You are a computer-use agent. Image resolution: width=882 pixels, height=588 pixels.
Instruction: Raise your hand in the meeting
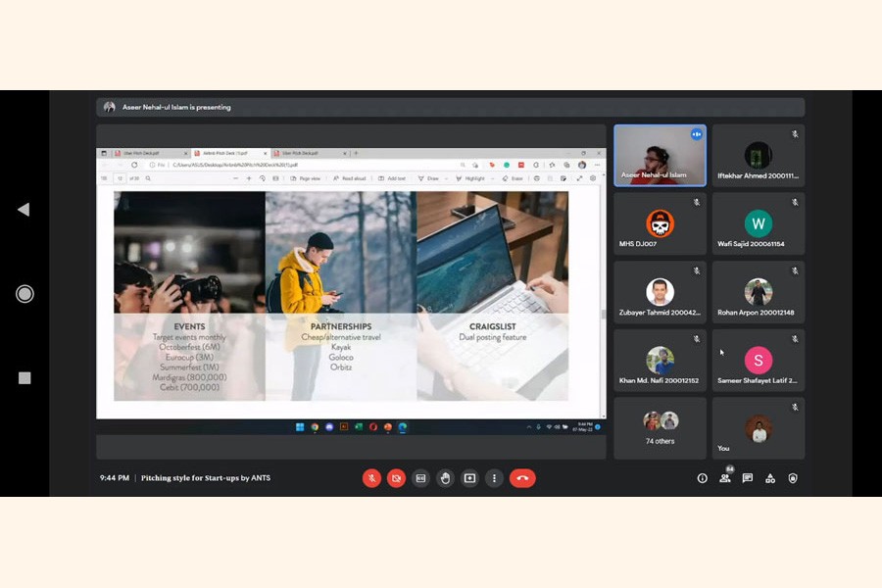coord(445,478)
